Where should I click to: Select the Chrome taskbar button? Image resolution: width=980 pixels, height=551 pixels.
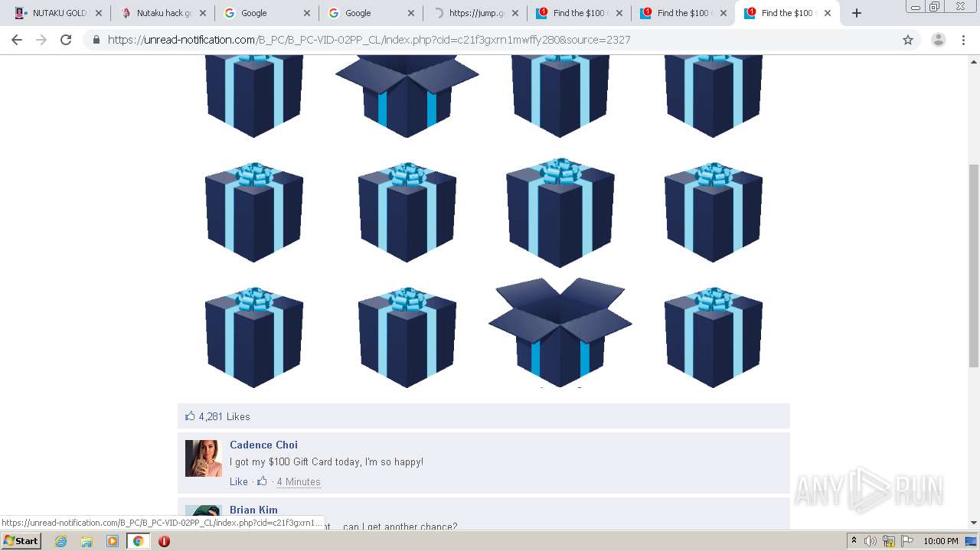138,541
